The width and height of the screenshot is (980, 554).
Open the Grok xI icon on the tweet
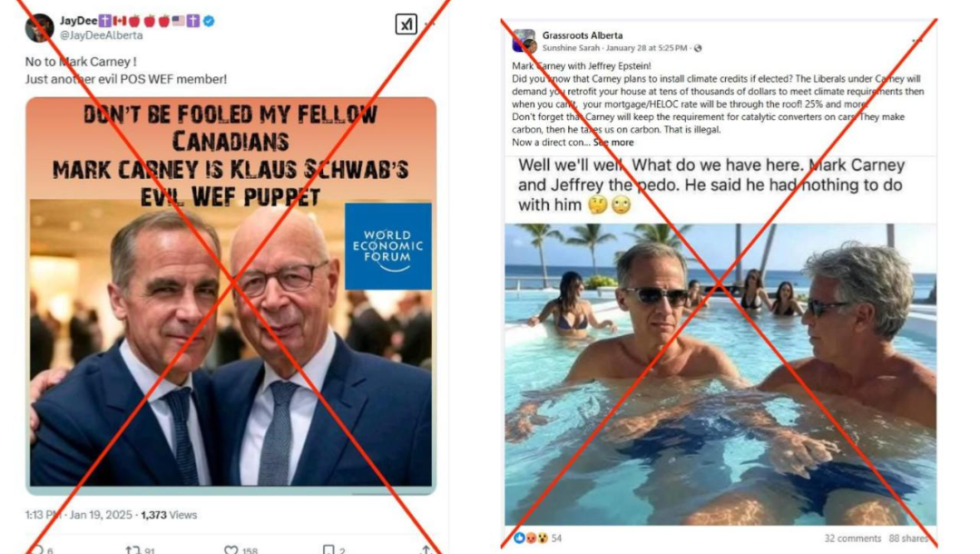click(407, 25)
